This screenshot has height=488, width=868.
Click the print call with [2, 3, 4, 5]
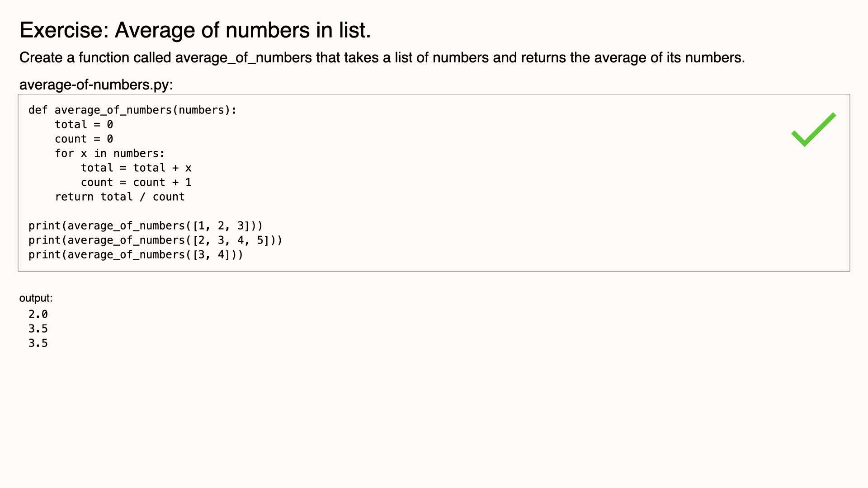(x=156, y=240)
